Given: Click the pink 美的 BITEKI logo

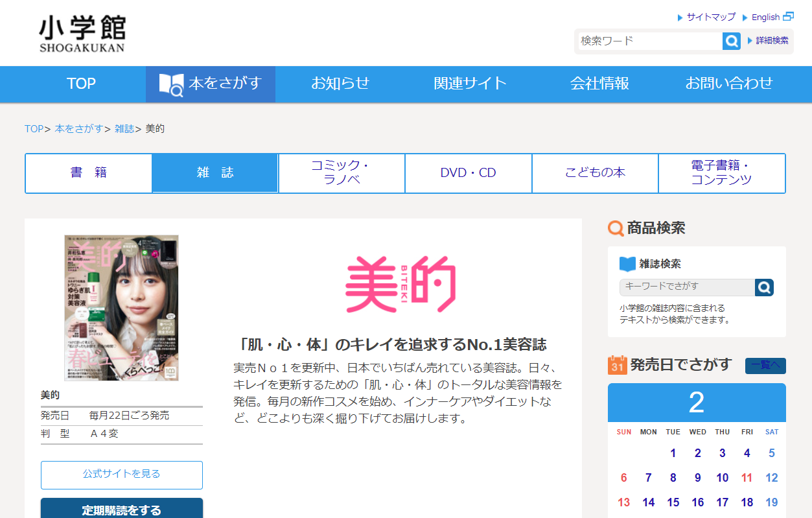Looking at the screenshot, I should (x=400, y=285).
